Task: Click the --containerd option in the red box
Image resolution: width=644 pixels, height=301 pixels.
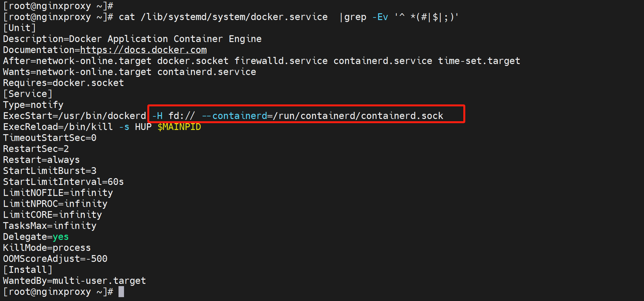Action: (234, 116)
